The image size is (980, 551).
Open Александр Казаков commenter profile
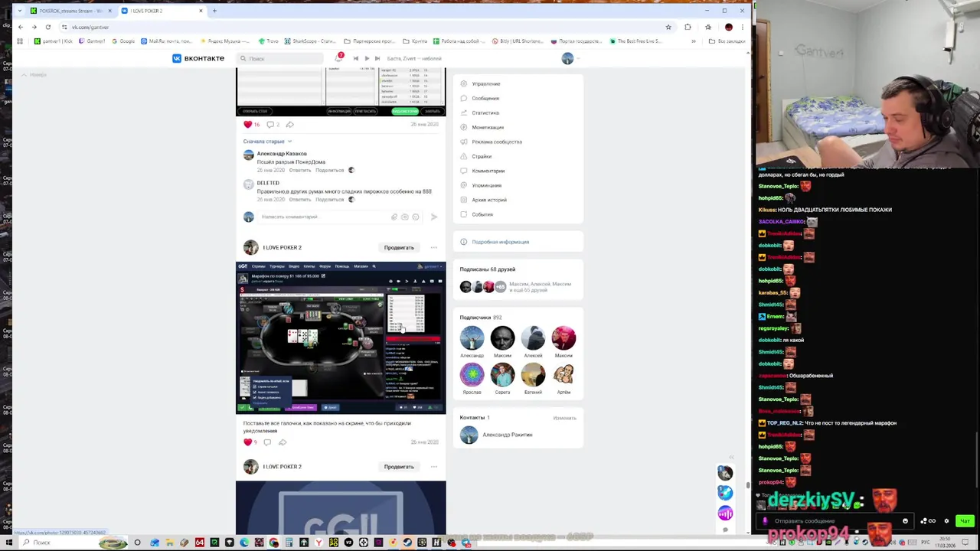pyautogui.click(x=282, y=154)
